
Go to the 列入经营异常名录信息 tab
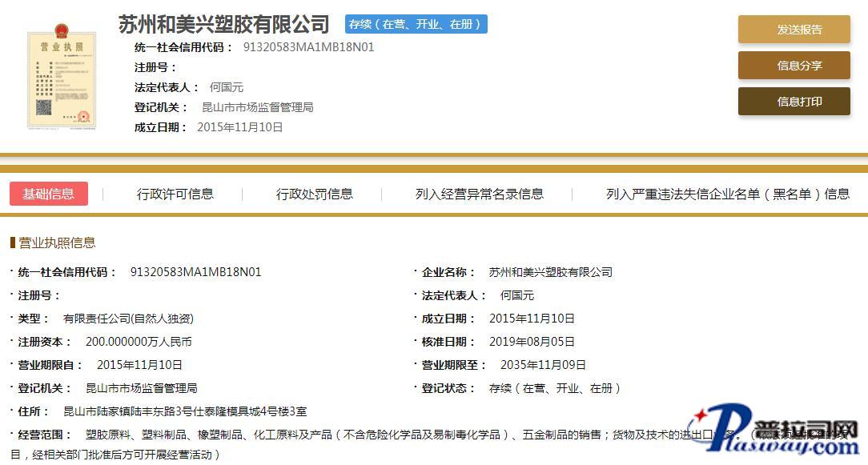click(480, 194)
